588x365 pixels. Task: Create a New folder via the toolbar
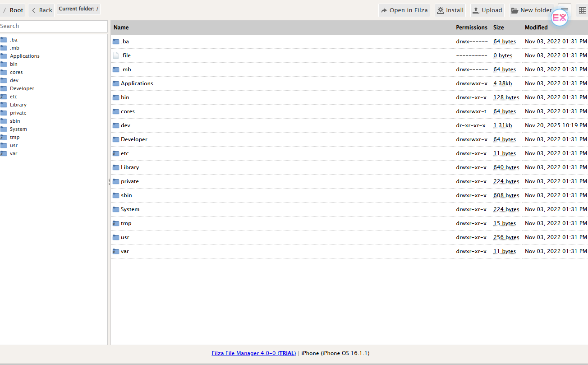[x=531, y=10]
